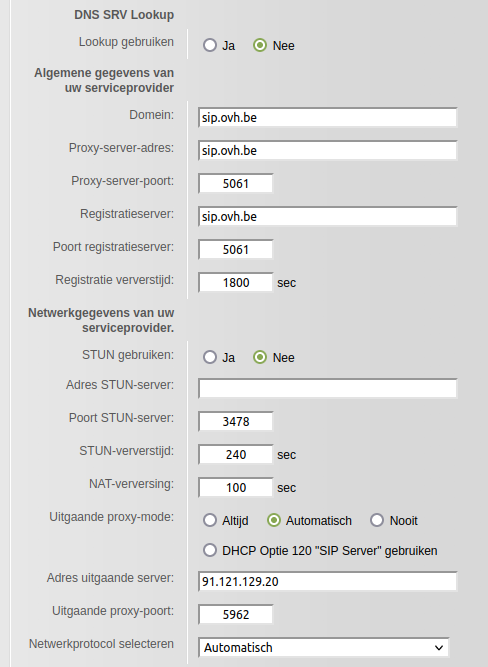
Task: Set outgoing proxy mode to Nooit
Action: (x=377, y=520)
